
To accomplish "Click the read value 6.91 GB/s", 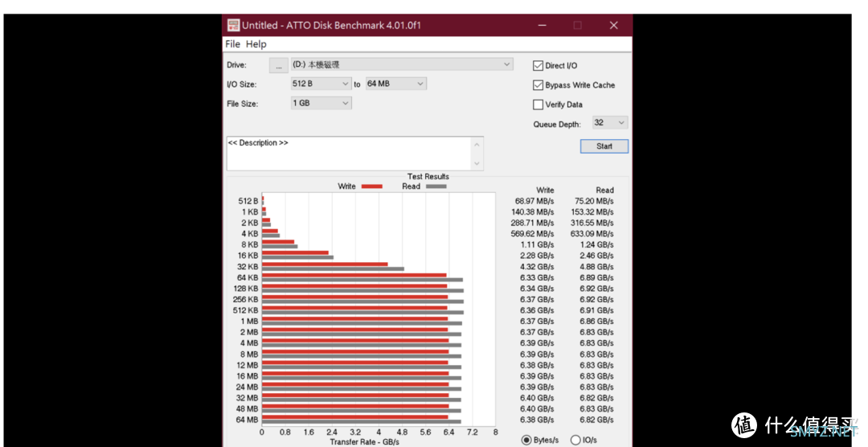I will (x=596, y=310).
